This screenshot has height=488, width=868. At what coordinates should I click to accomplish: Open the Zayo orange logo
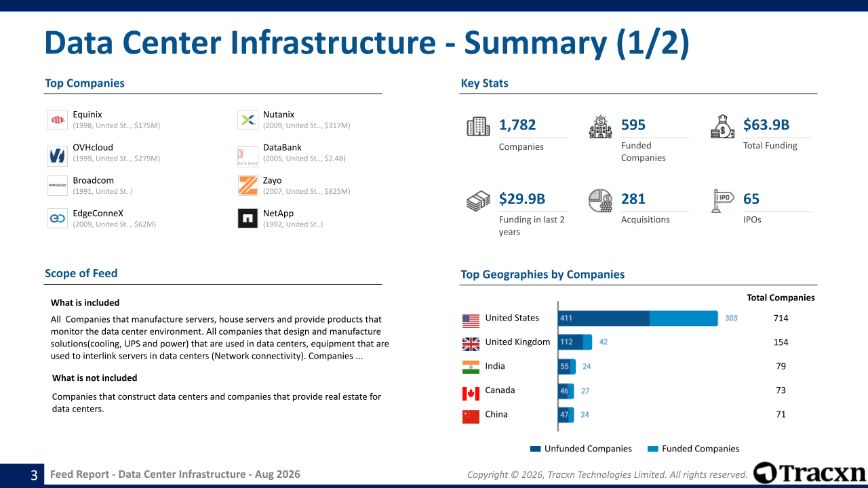tap(248, 185)
